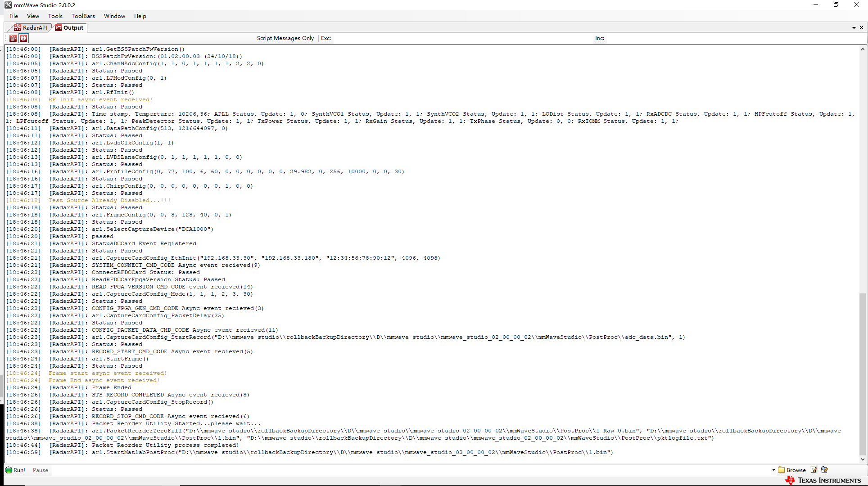Click the 'ar1.StartMatlabPostProc' log line
The image size is (868, 486).
(353, 452)
